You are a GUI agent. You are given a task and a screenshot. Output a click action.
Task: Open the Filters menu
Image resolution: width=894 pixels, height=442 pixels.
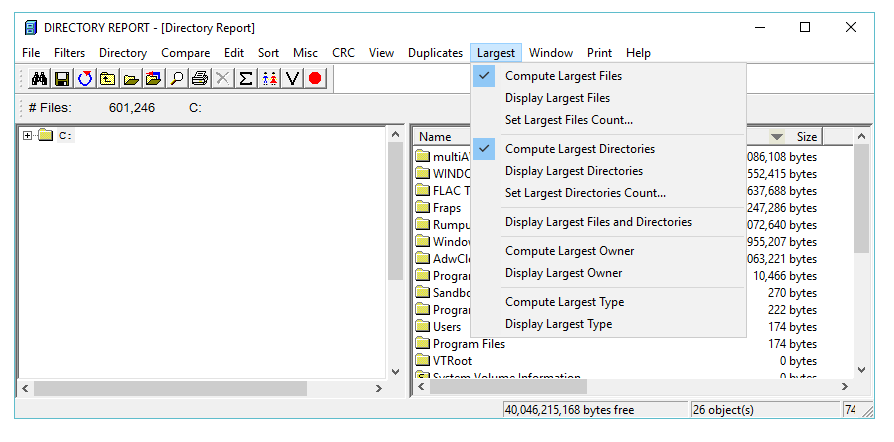[70, 53]
